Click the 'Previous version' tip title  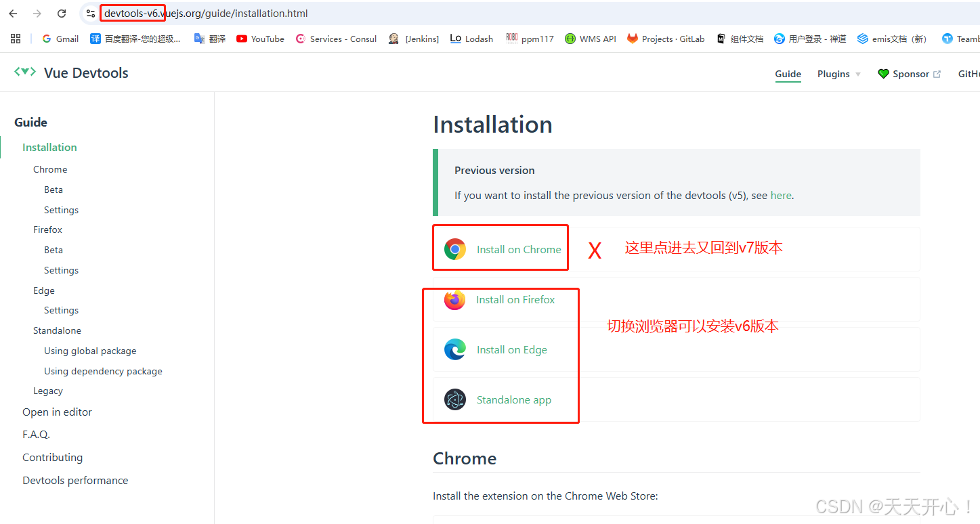click(494, 170)
